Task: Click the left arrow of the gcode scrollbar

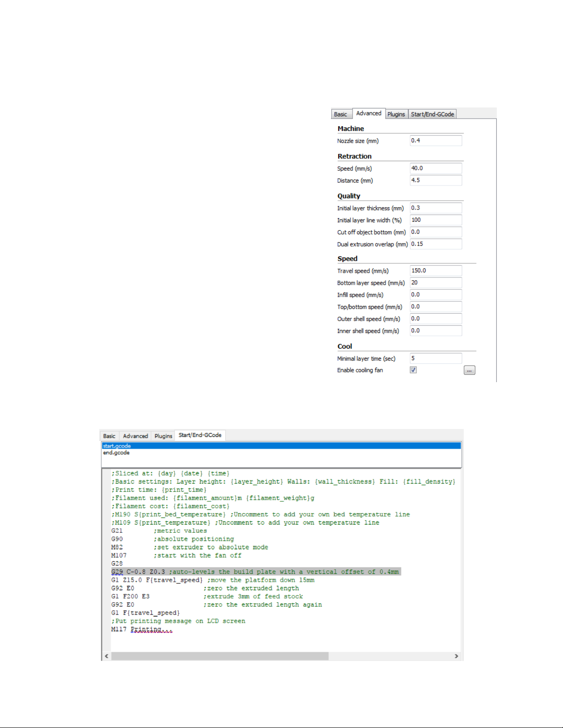Action: [107, 656]
